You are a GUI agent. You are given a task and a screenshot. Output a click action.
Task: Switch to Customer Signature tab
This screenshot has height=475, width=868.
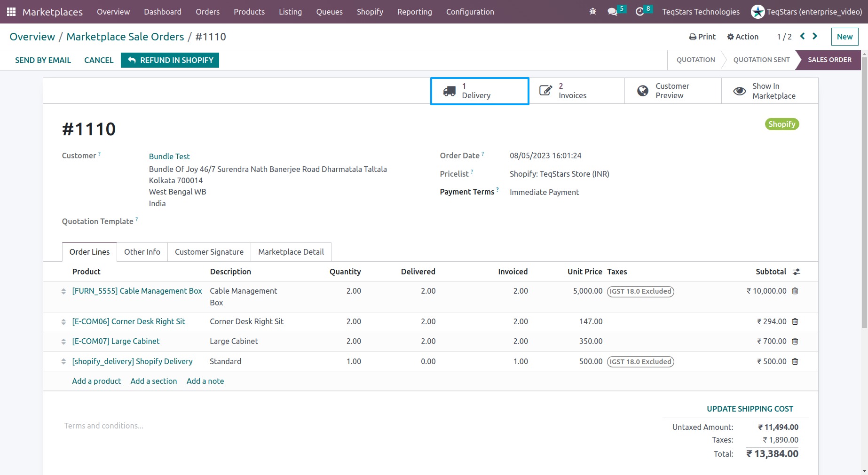click(x=209, y=252)
